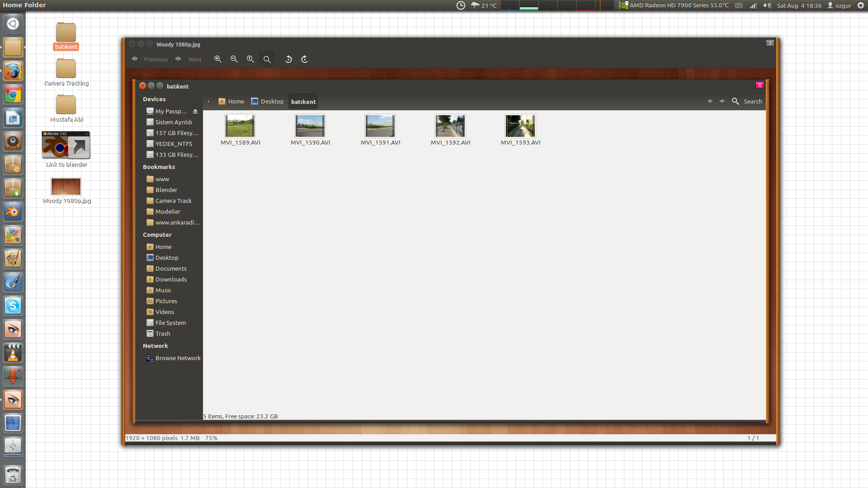
Task: Open Music folder in sidebar
Action: coord(159,290)
